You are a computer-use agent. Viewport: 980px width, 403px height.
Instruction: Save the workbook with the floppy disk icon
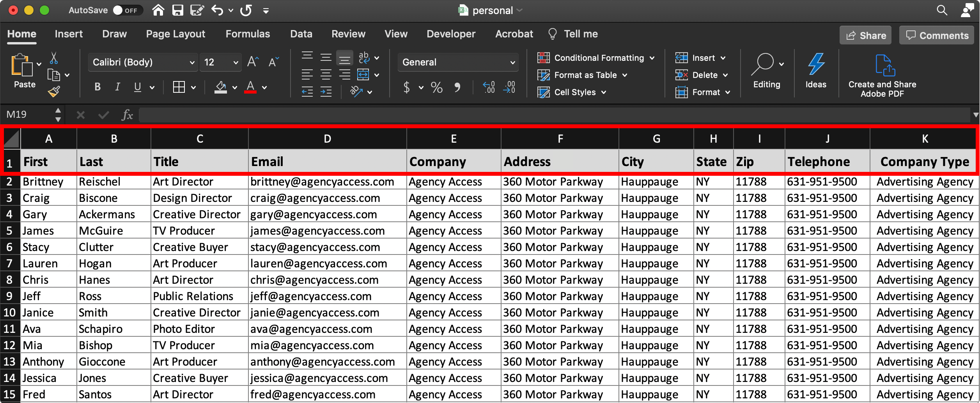point(178,10)
